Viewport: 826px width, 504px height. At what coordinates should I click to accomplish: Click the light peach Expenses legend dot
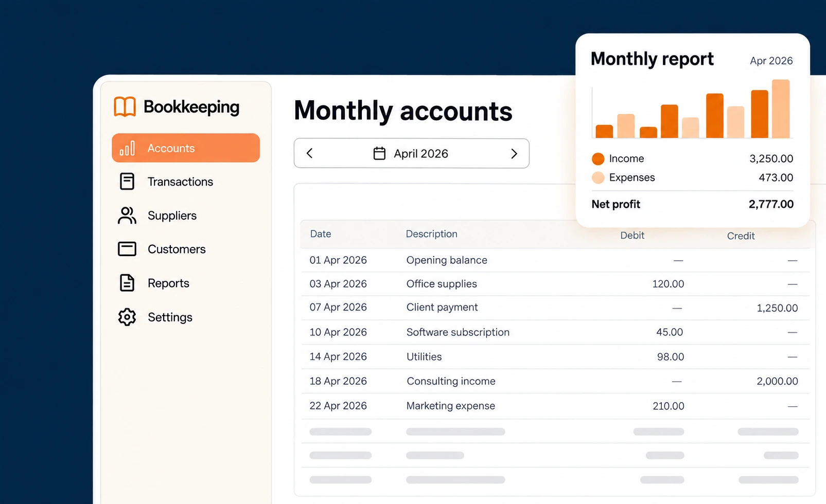(598, 177)
